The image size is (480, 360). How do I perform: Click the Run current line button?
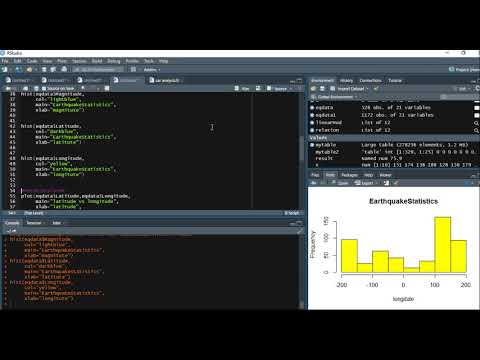click(242, 88)
